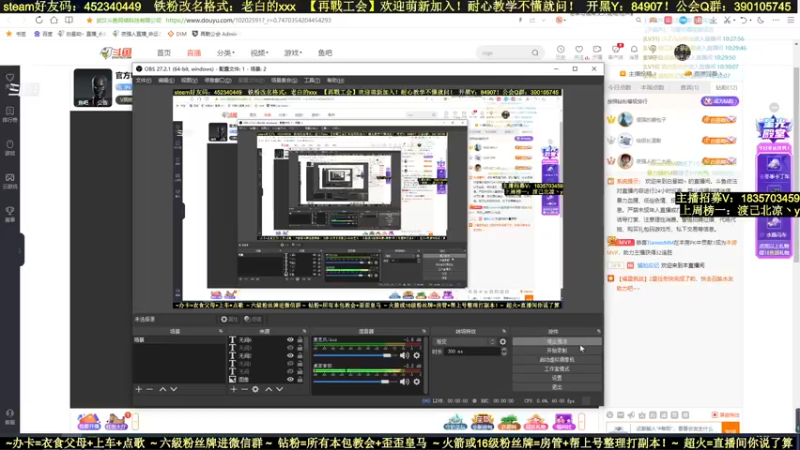This screenshot has height=450, width=800.
Task: Switch to 钻粉(12) tab in rank panel
Action: [726, 88]
